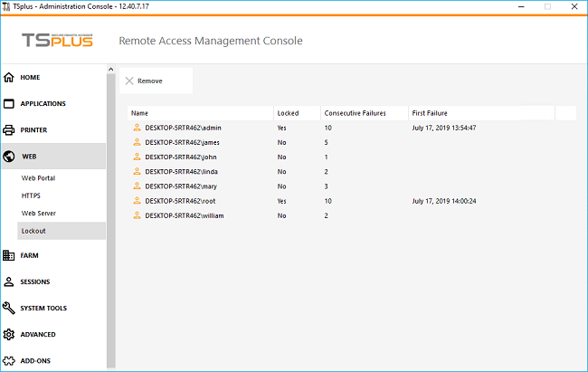Open the Web Portal submenu

tap(38, 178)
